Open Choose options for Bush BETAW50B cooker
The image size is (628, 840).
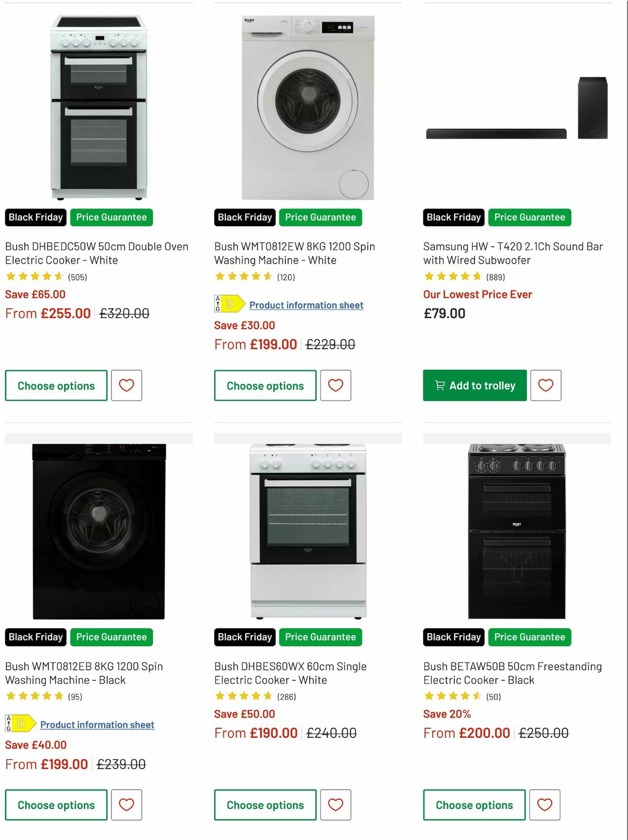(474, 805)
